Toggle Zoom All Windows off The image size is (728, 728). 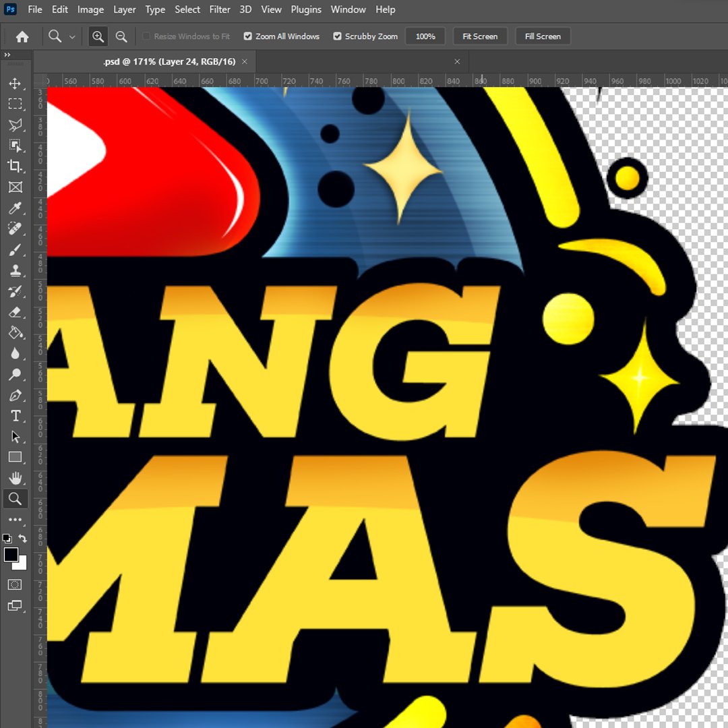click(248, 36)
